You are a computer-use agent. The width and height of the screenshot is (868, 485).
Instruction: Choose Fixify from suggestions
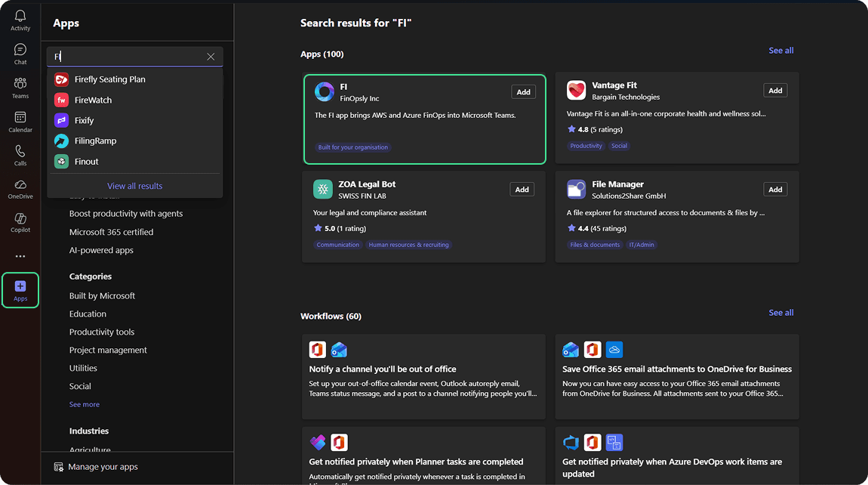click(x=135, y=120)
